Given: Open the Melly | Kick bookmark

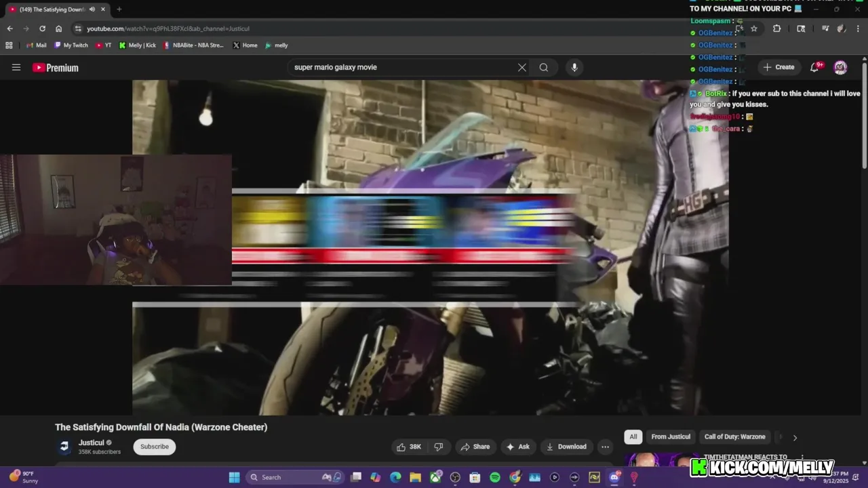Looking at the screenshot, I should pyautogui.click(x=137, y=45).
